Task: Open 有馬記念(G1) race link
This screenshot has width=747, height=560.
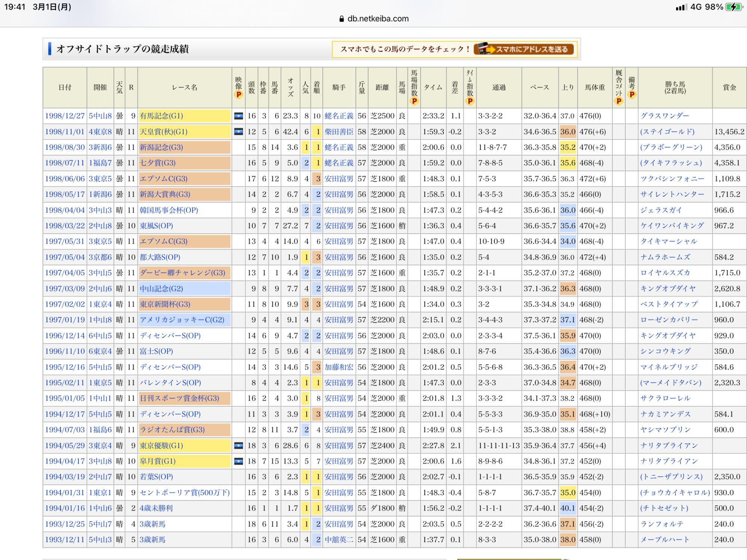Action: click(x=161, y=116)
